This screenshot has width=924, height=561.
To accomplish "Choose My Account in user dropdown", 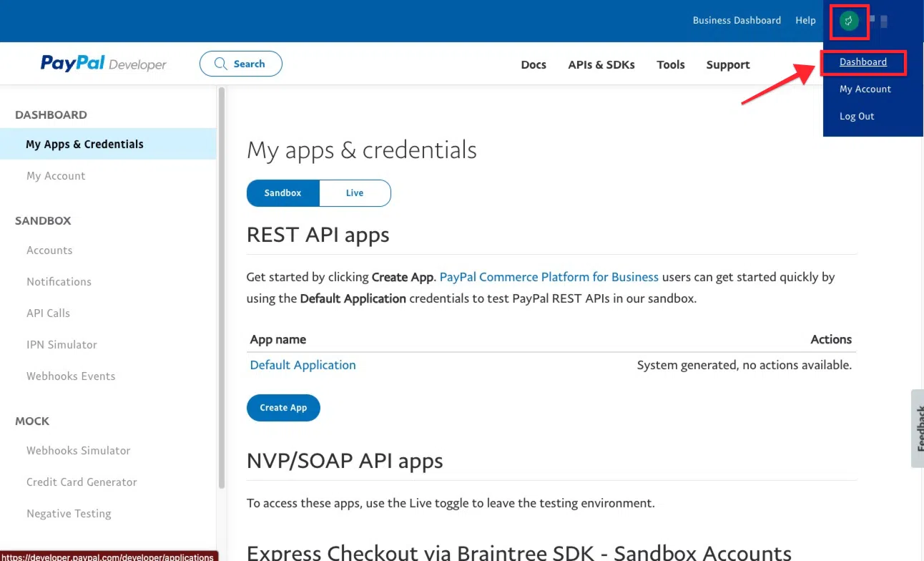I will coord(865,89).
